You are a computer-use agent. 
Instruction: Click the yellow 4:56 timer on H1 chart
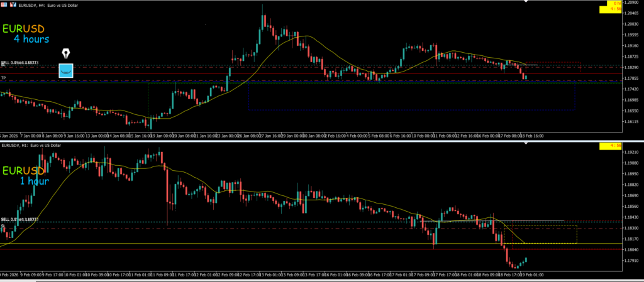[x=610, y=146]
